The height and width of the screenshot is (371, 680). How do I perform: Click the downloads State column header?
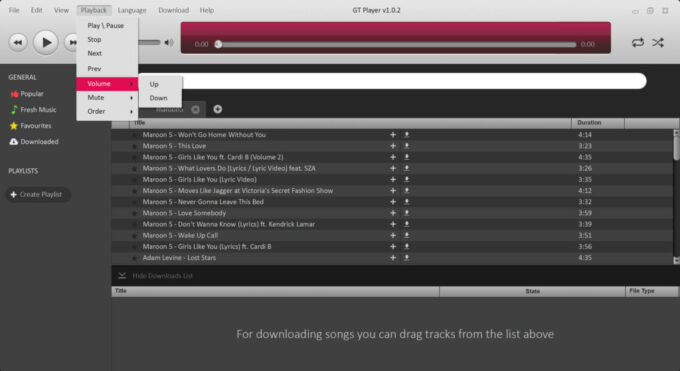coord(532,291)
